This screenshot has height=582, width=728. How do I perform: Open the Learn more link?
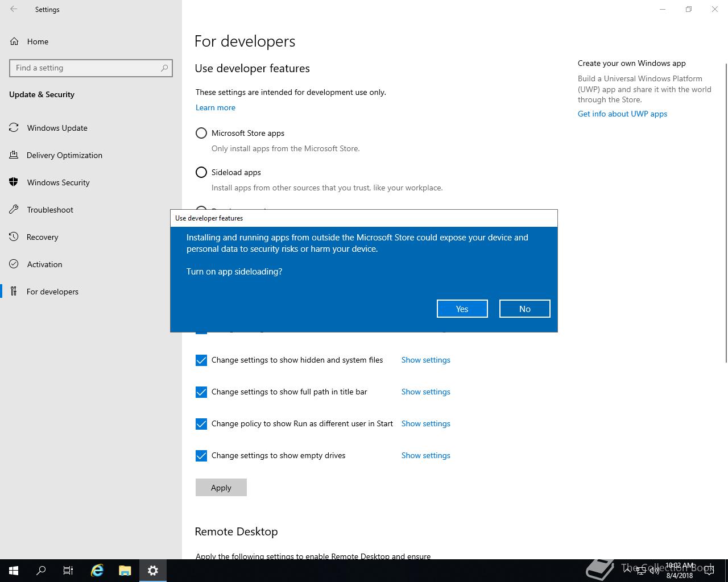click(216, 107)
